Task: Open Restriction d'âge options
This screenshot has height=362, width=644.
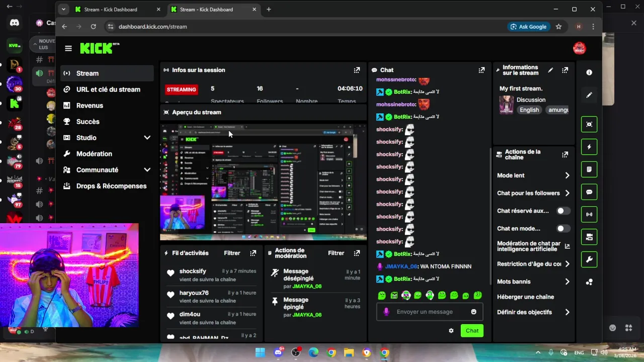Action: (533, 264)
